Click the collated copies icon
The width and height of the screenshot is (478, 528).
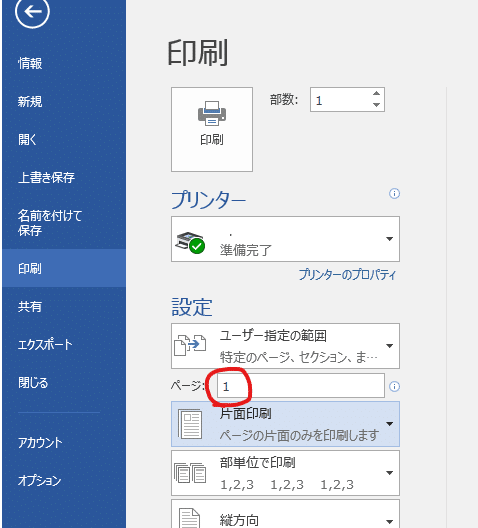[x=190, y=473]
